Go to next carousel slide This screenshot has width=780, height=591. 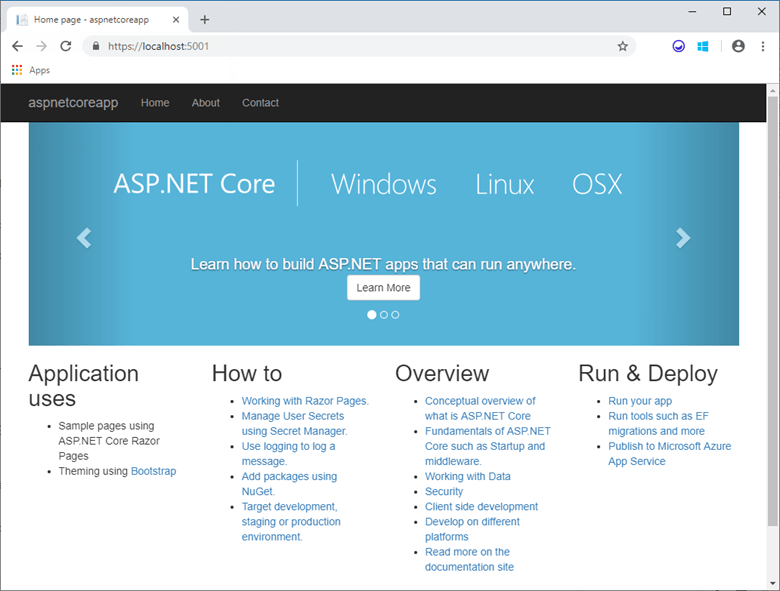[683, 237]
